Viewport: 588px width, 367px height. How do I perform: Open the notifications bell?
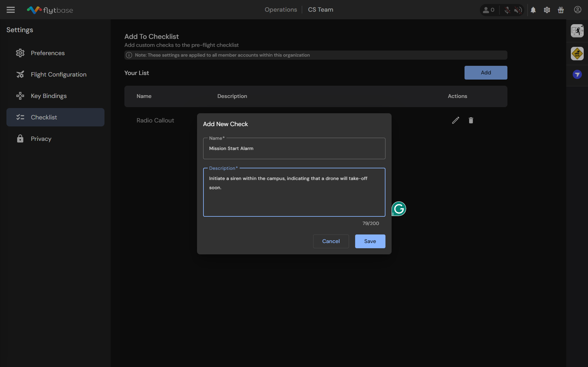click(x=533, y=10)
